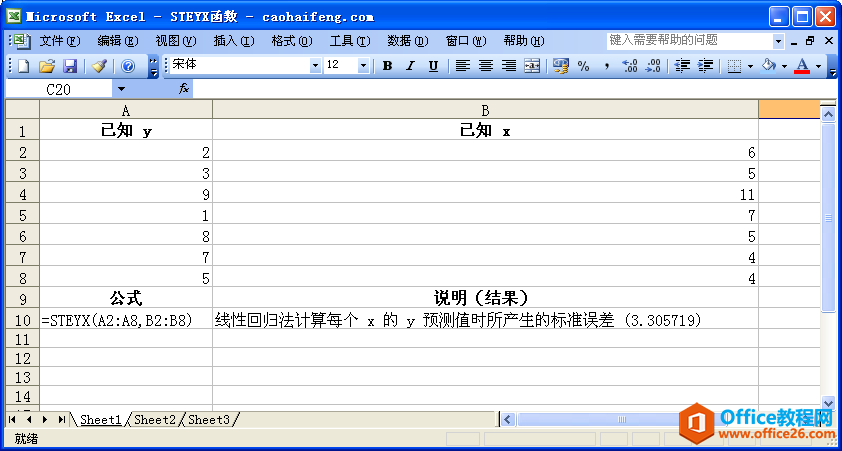
Task: Open a file with folder icon
Action: (47, 66)
